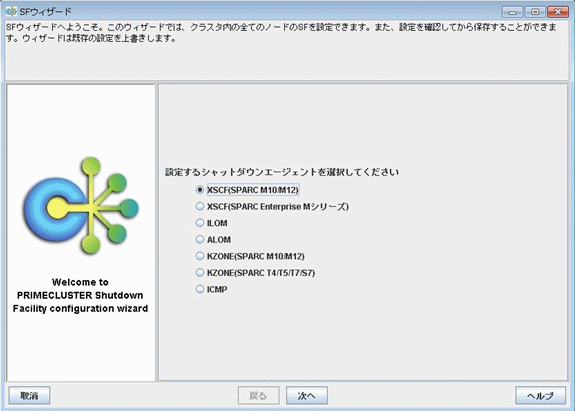Image resolution: width=575 pixels, height=411 pixels.
Task: Close the SF wizard window
Action: (x=558, y=12)
